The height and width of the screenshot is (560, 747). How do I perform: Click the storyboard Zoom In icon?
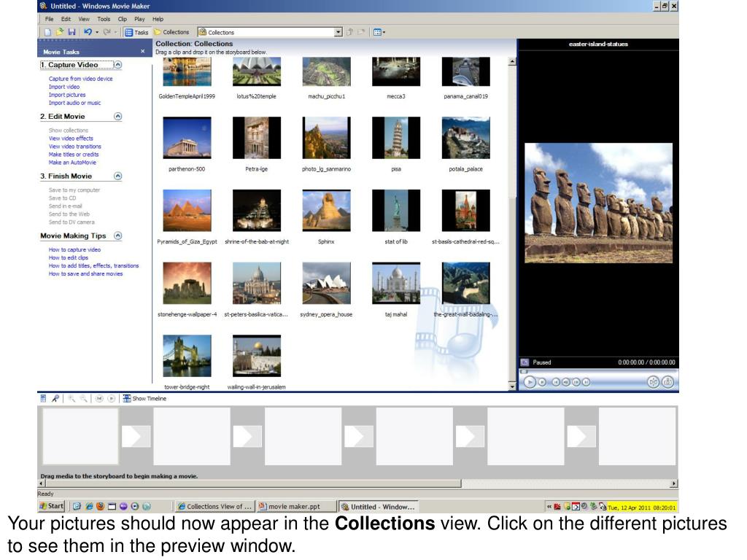coord(71,399)
